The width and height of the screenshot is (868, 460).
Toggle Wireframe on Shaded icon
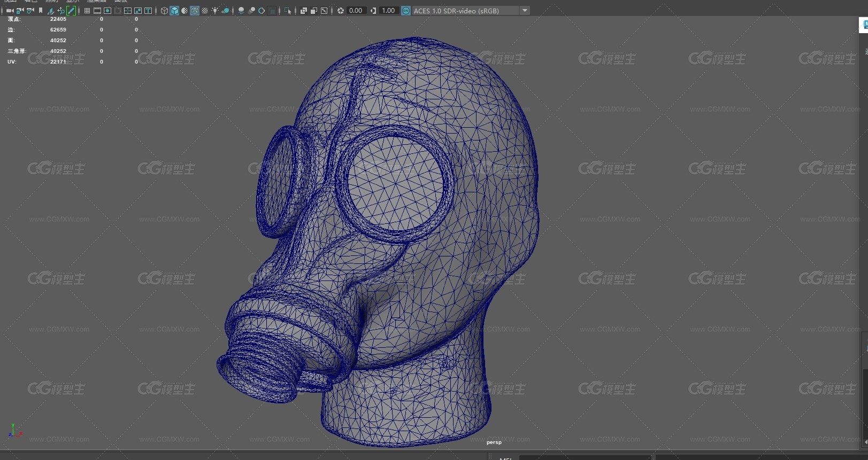coord(195,11)
